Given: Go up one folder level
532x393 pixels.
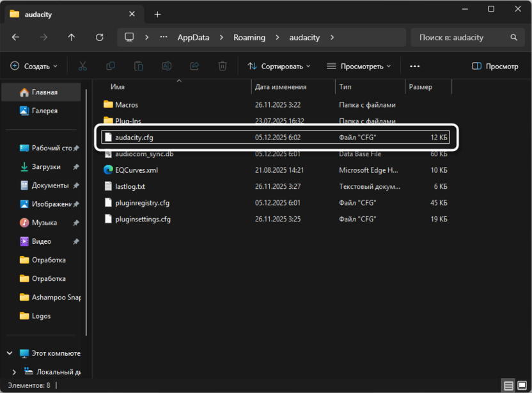Looking at the screenshot, I should (72, 38).
